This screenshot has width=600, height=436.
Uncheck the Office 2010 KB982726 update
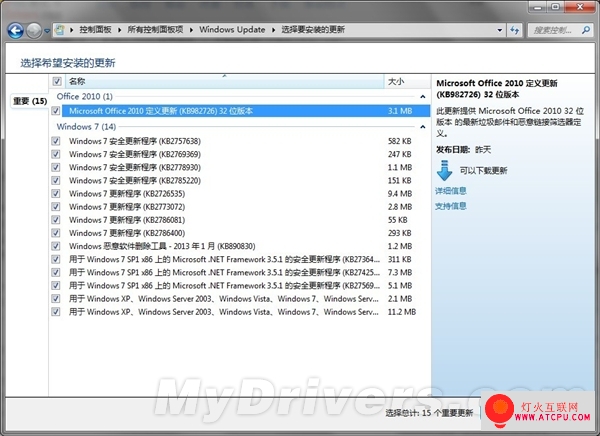pos(56,111)
